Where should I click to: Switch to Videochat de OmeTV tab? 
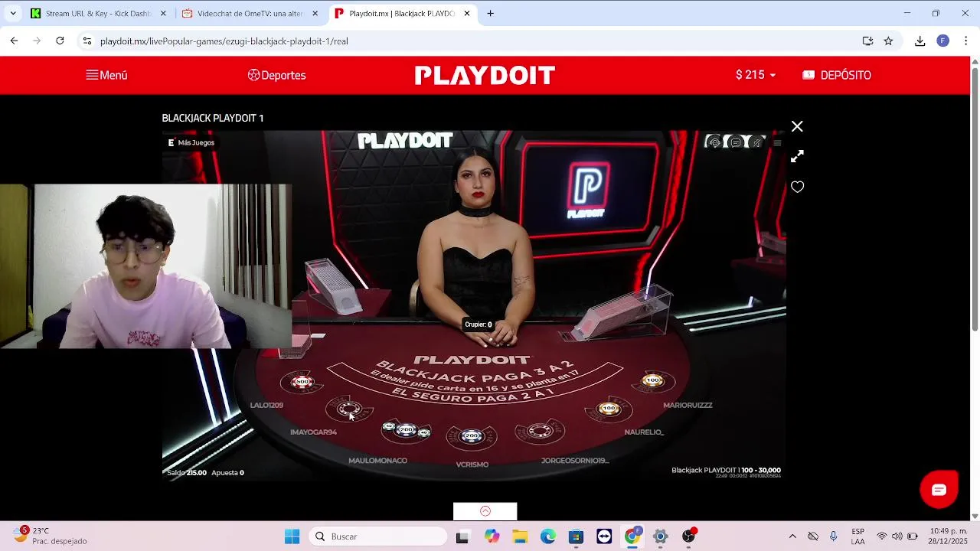click(250, 13)
